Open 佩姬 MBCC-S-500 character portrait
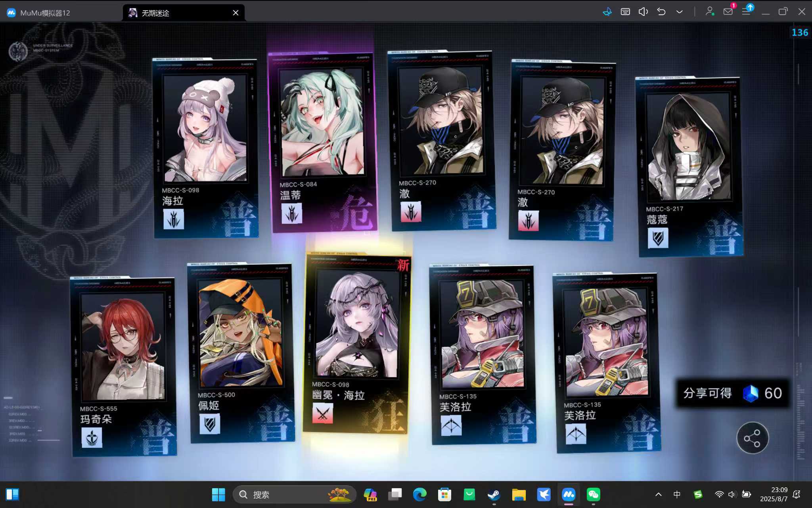The width and height of the screenshot is (812, 508). point(240,333)
